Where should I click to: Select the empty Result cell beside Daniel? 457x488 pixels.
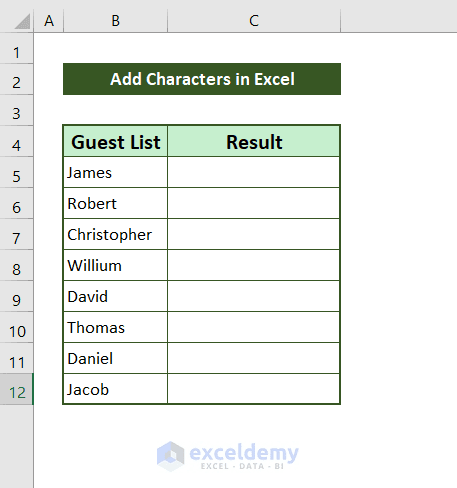point(254,358)
